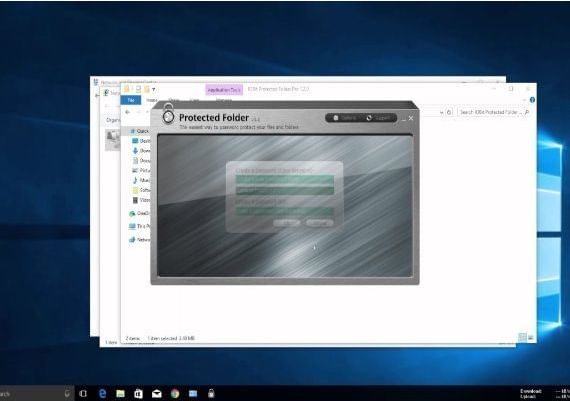Select the thumbnail item in back window
570x401 pixels.
112,140
